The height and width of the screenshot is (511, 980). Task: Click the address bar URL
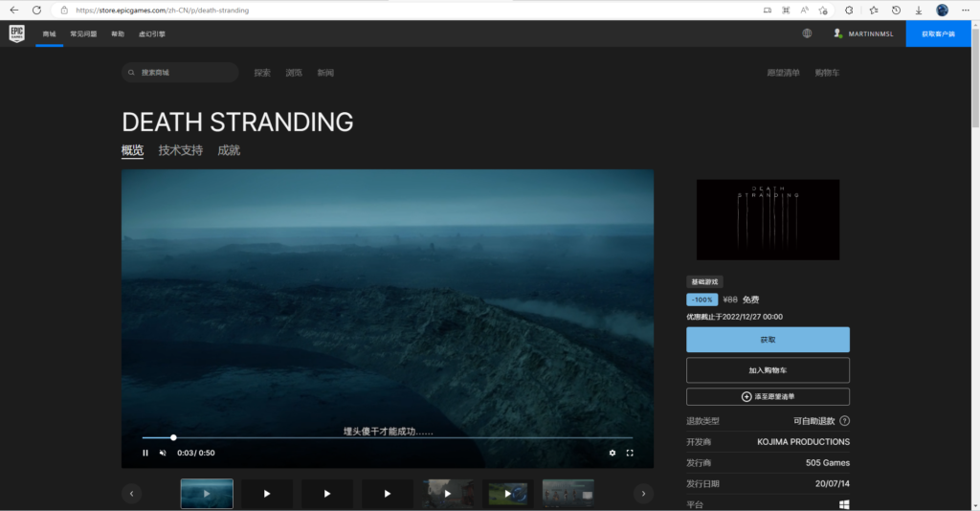[163, 10]
